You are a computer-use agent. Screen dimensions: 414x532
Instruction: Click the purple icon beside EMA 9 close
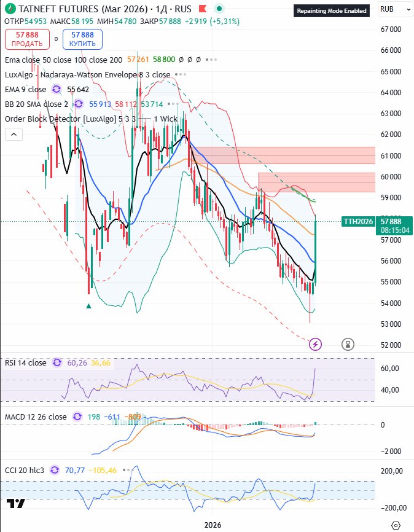57,89
